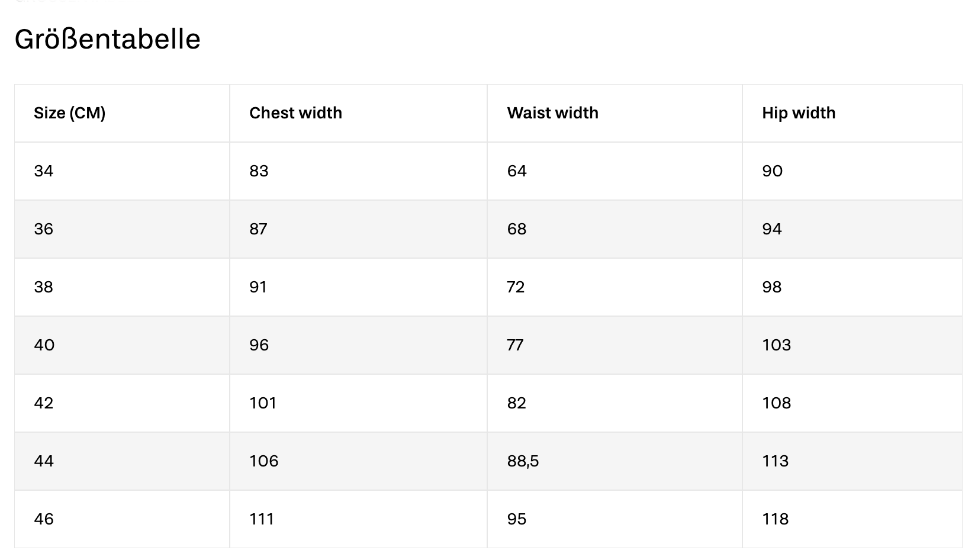This screenshot has height=560, width=978.
Task: Click chest width value 83
Action: pos(259,171)
